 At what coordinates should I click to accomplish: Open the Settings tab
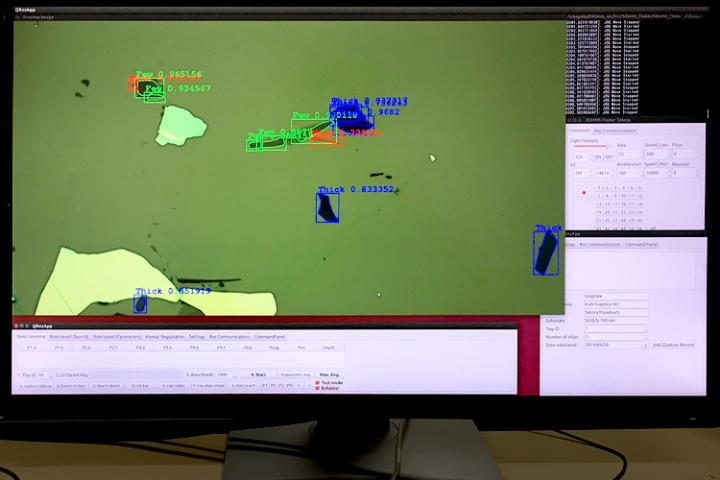point(197,337)
